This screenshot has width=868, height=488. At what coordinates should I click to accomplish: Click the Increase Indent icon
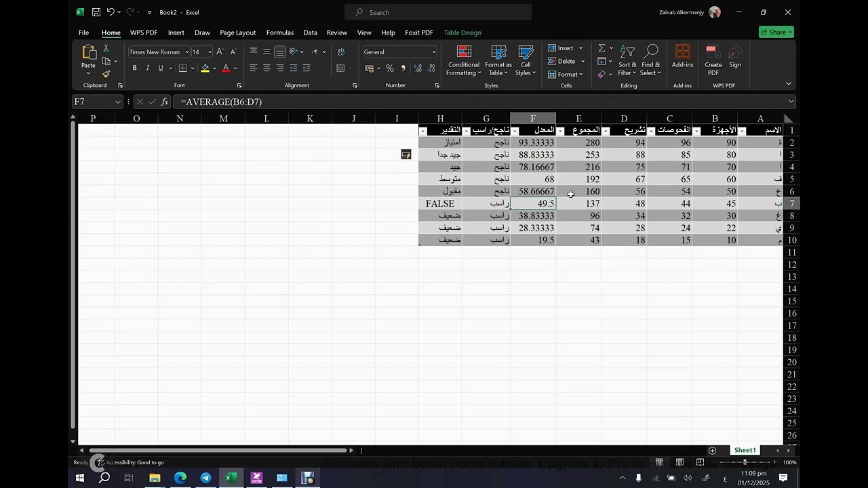tap(307, 68)
